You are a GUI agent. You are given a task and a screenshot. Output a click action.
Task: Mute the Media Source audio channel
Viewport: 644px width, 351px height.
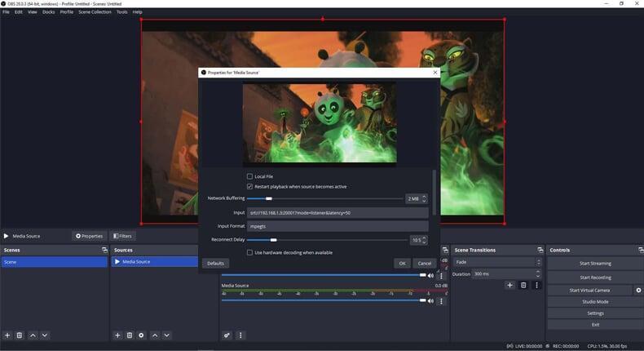(430, 300)
